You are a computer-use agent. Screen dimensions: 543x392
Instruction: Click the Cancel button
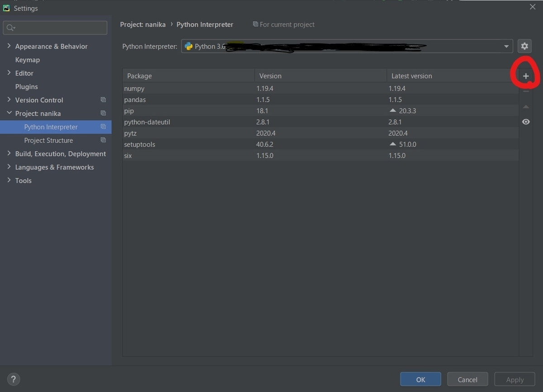tap(467, 379)
